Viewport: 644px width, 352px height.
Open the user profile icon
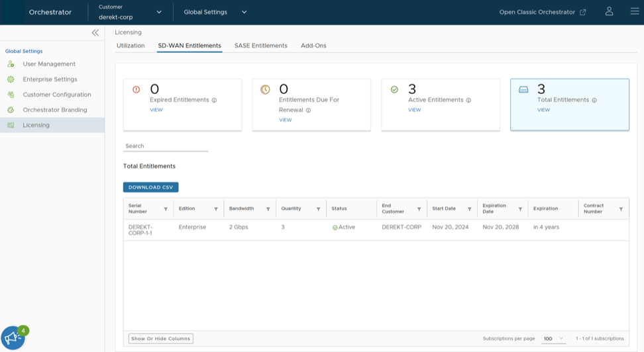point(609,12)
